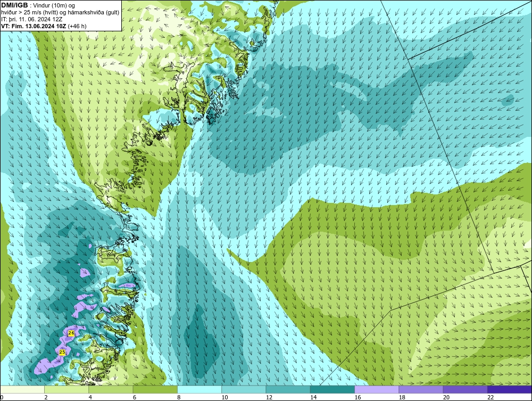Screen dimensions: 532x401
Task: Click the yellow 25 gust label
Action: click(x=62, y=352)
